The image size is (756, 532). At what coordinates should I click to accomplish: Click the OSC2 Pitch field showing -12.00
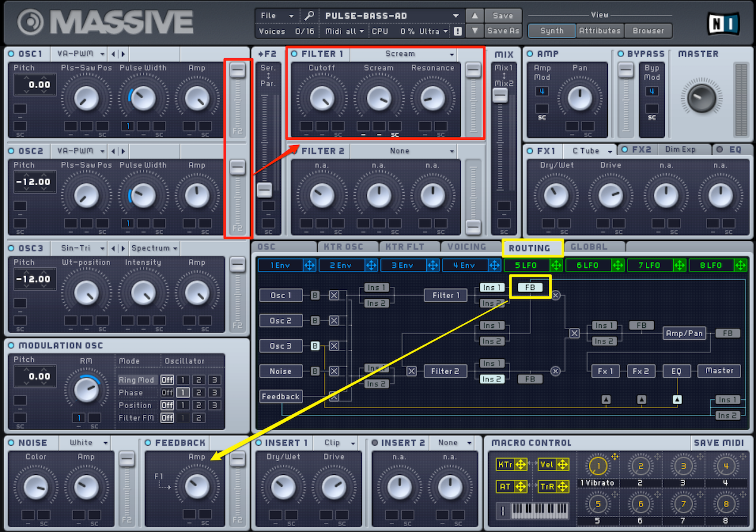(x=35, y=182)
